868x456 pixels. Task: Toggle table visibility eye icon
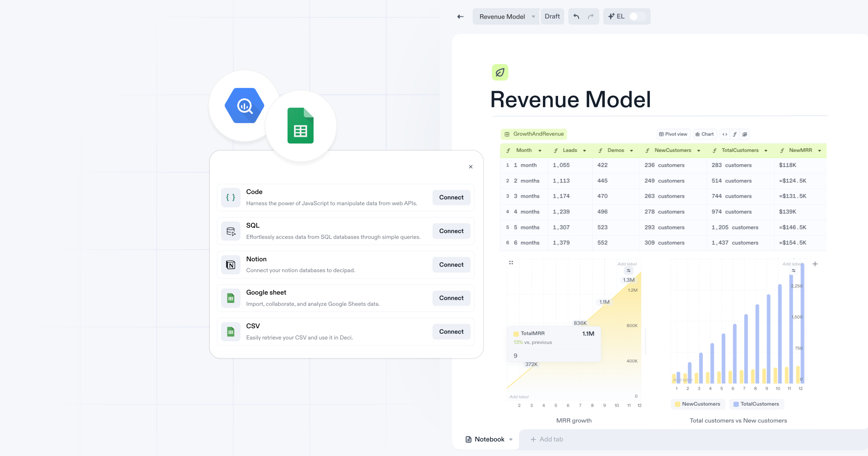pyautogui.click(x=745, y=134)
